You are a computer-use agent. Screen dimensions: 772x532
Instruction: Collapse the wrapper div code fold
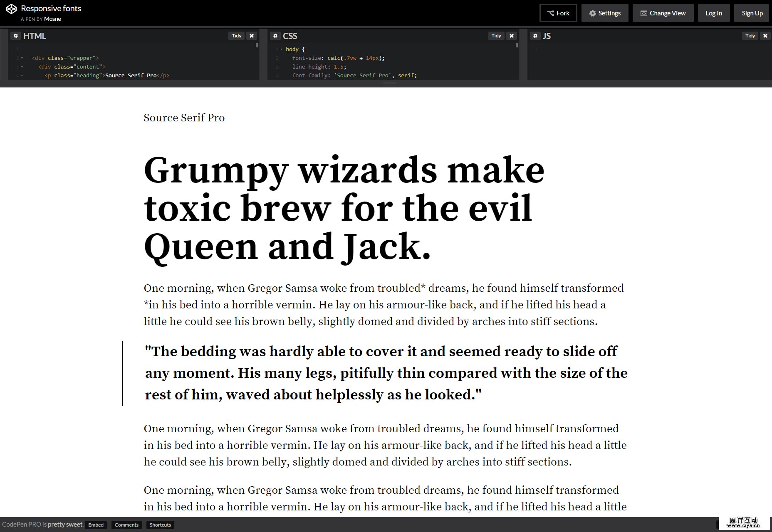[x=22, y=58]
